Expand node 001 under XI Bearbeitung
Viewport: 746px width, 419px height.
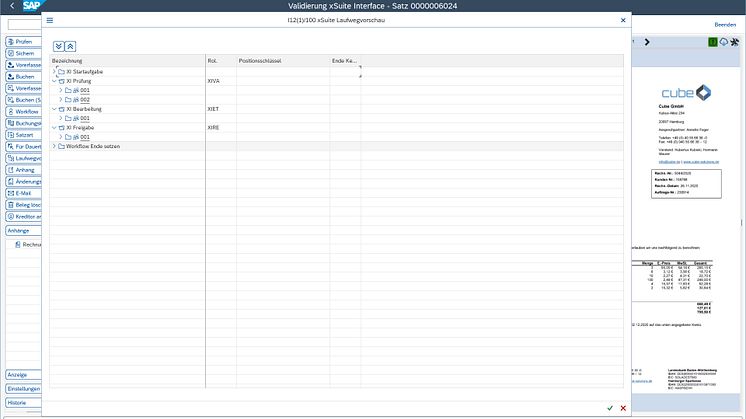click(x=61, y=118)
